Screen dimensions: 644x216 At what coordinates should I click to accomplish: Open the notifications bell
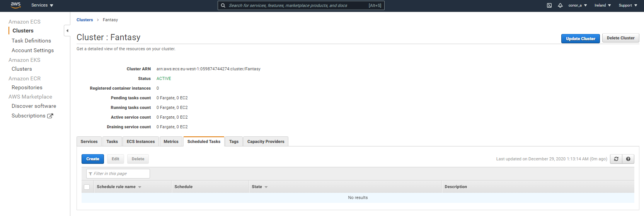pos(560,5)
